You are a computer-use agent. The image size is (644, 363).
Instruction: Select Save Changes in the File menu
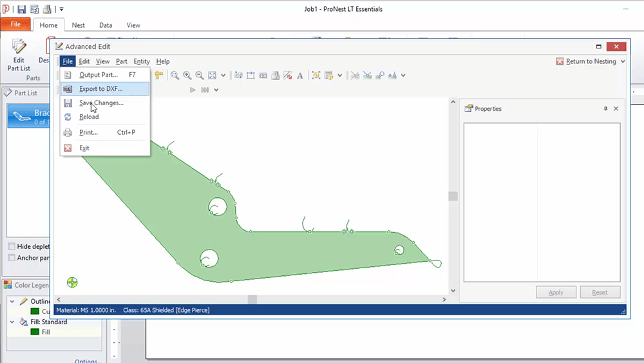click(x=101, y=103)
